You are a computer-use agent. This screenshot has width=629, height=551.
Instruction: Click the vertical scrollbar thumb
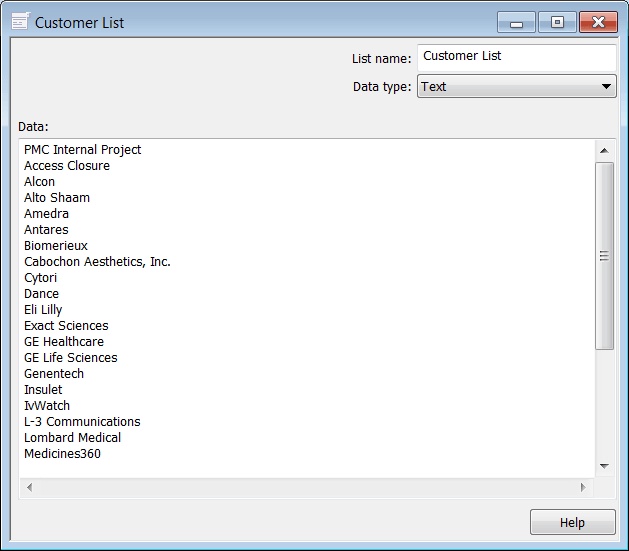[604, 256]
